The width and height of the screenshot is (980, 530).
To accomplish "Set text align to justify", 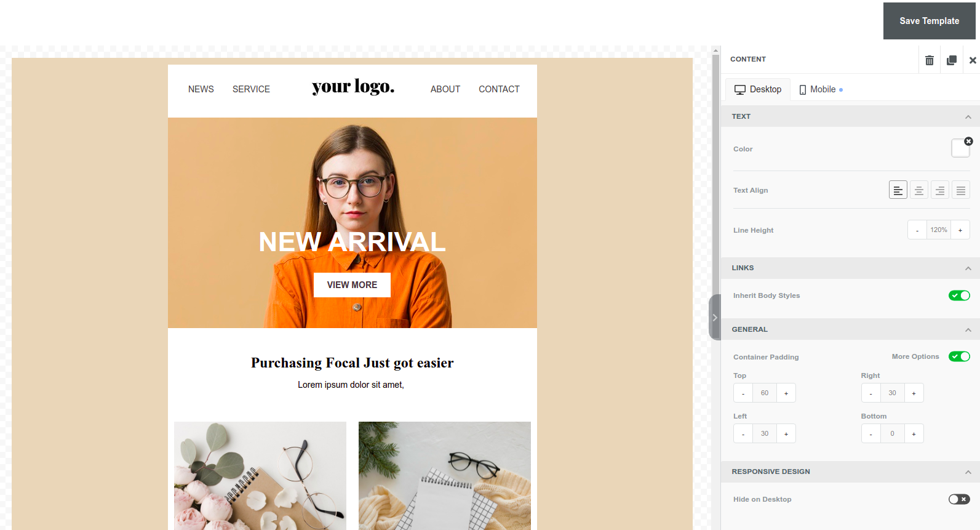I will point(961,190).
